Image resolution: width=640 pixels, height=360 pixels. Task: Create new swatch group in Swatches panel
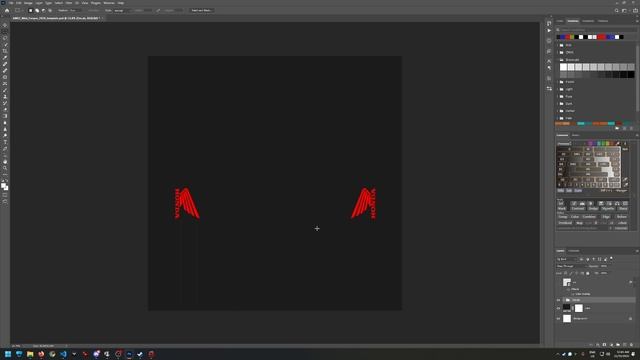pyautogui.click(x=617, y=128)
